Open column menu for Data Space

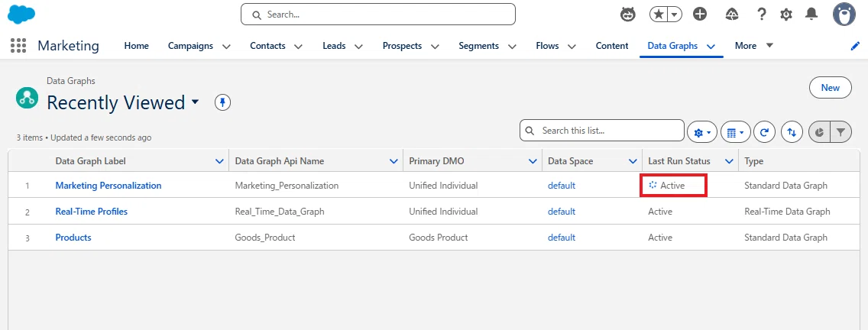point(633,161)
